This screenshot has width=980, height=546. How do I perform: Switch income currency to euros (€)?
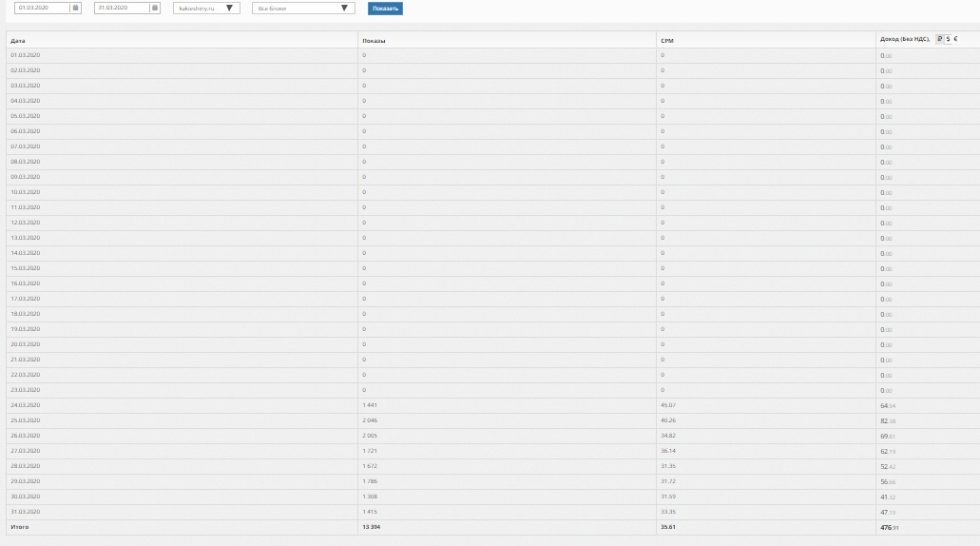click(955, 39)
